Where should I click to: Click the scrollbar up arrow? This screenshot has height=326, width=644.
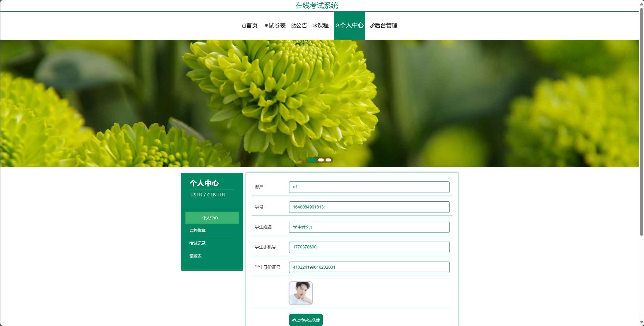pos(641,4)
